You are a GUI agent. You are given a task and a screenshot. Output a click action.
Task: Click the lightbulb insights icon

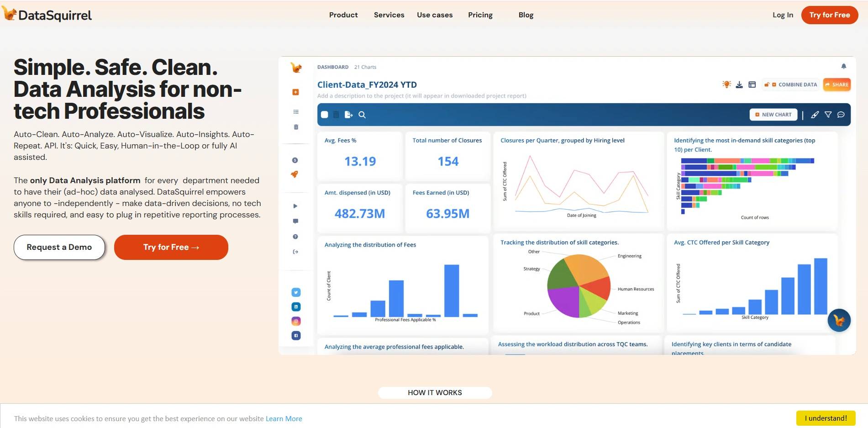726,85
